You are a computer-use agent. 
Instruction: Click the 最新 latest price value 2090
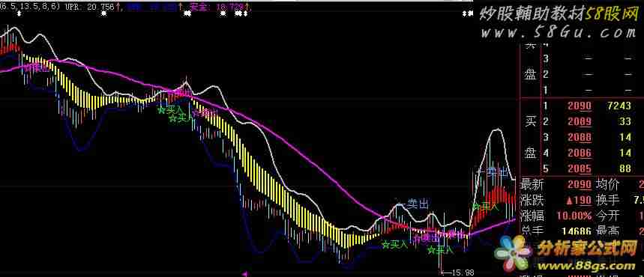coord(580,185)
